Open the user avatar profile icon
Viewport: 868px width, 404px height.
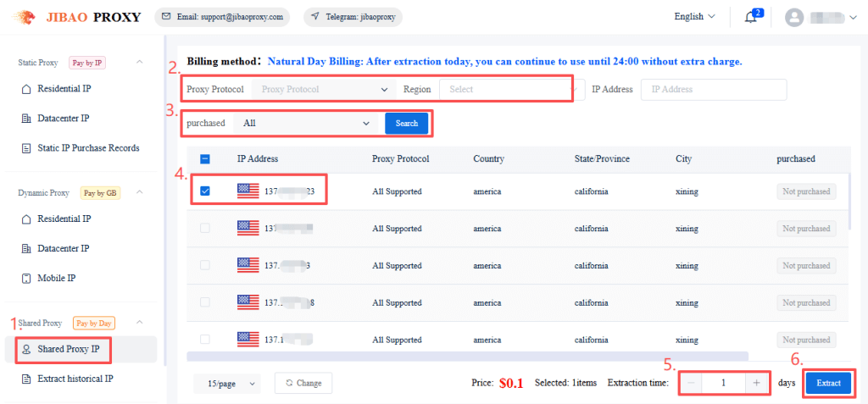click(794, 17)
